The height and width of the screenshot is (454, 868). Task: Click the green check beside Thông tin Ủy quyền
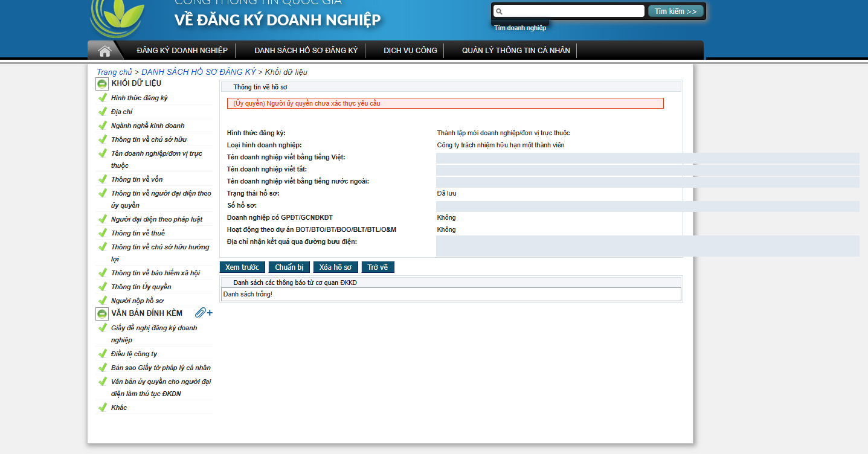[102, 286]
